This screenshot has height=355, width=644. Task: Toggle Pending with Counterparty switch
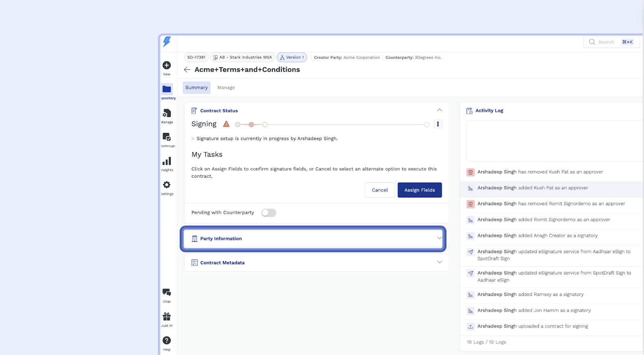pos(269,213)
